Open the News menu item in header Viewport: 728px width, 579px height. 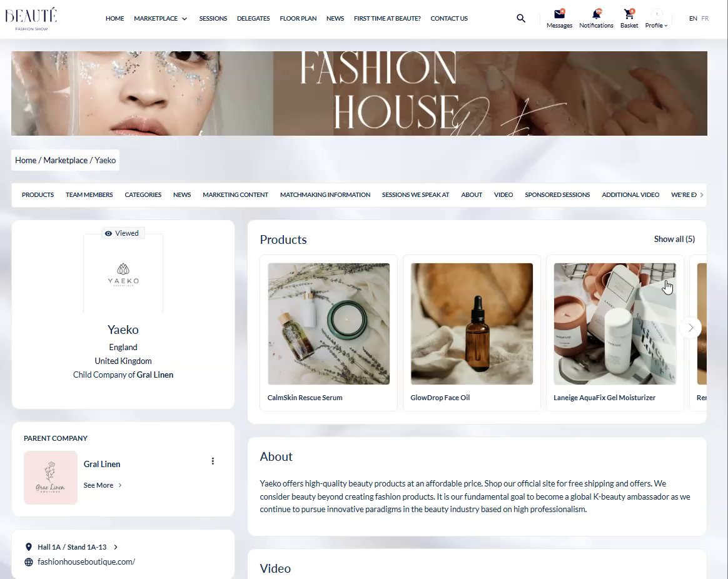pyautogui.click(x=335, y=19)
